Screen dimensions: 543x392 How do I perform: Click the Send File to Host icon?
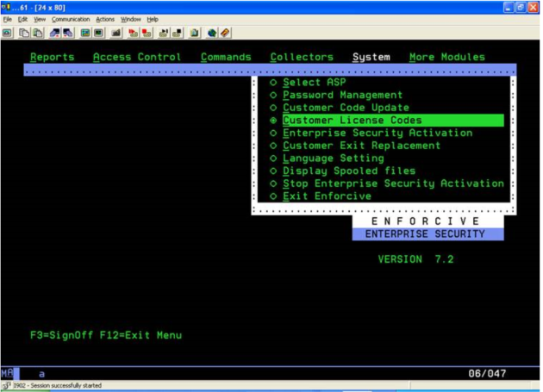click(x=54, y=33)
